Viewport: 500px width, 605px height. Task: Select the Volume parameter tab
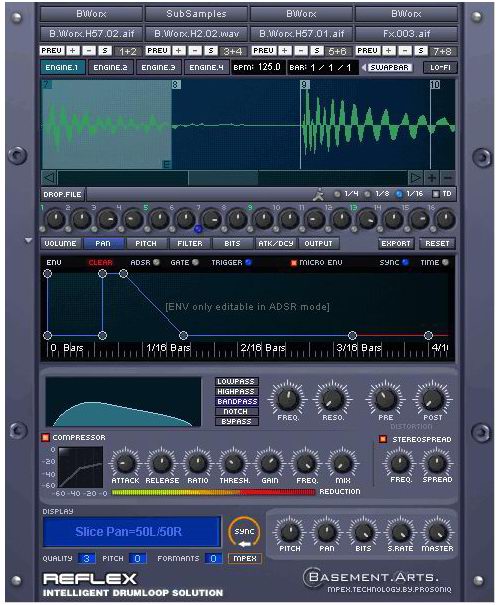61,243
